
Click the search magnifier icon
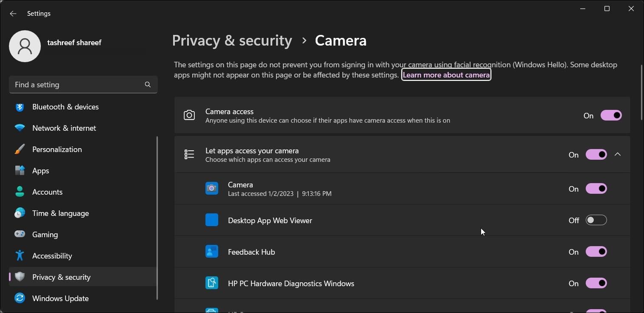pyautogui.click(x=148, y=85)
